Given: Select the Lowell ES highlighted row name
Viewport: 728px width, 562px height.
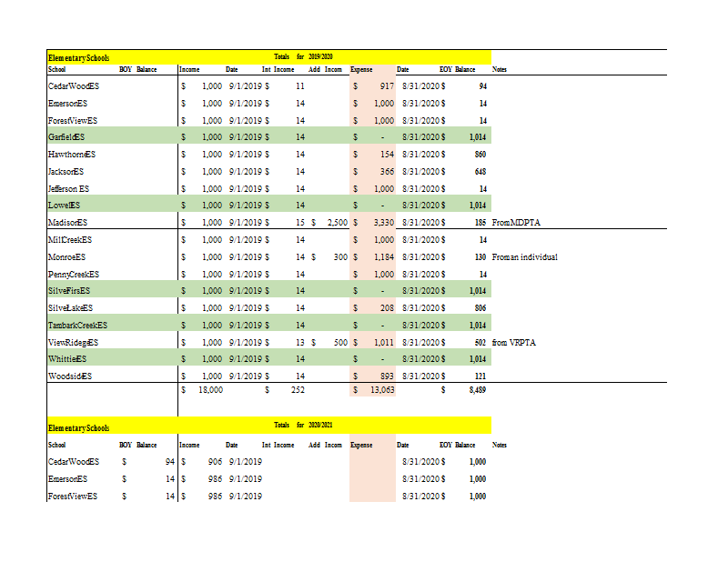Looking at the screenshot, I should coord(64,206).
